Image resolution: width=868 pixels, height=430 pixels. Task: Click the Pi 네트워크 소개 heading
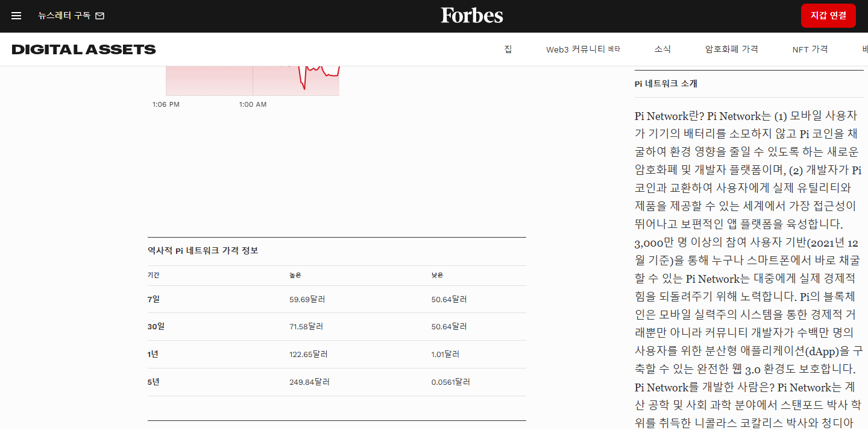coord(666,84)
